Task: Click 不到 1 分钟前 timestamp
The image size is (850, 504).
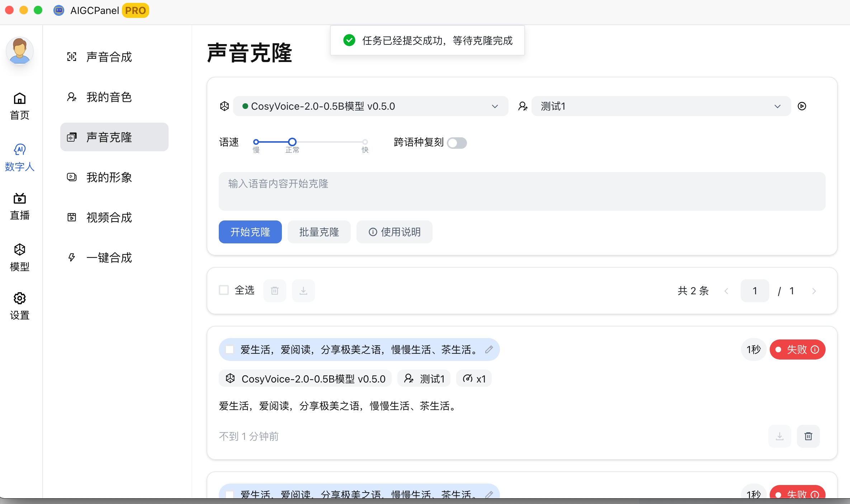Action: [x=249, y=436]
